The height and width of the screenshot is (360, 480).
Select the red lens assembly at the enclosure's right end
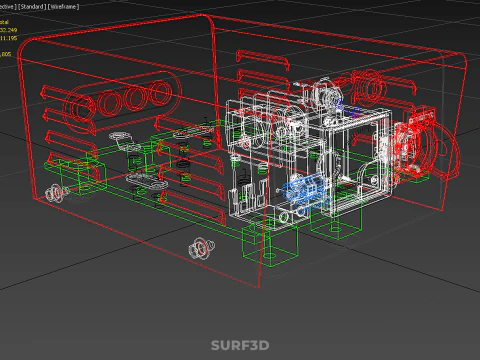(x=425, y=145)
